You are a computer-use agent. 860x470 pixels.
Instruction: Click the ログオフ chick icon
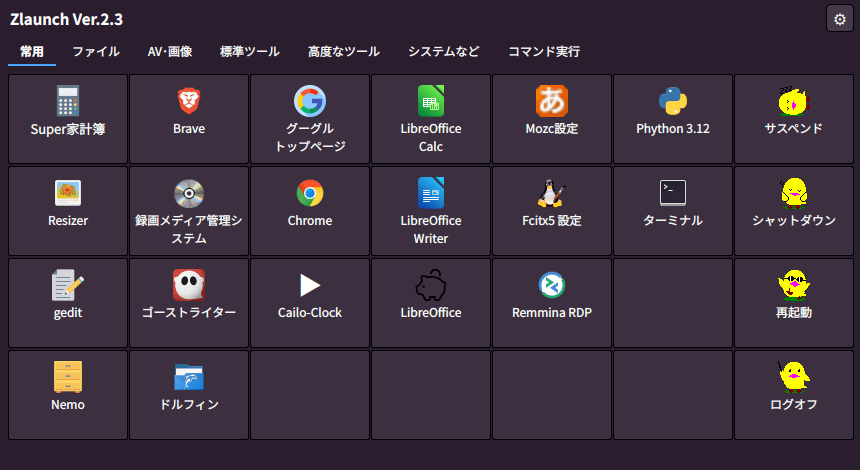click(x=794, y=377)
